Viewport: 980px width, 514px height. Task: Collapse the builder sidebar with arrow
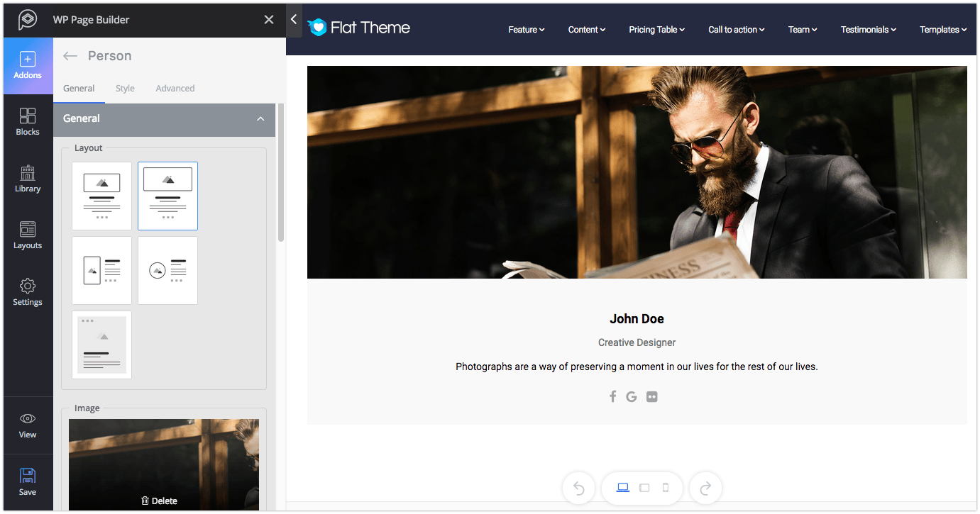click(294, 20)
